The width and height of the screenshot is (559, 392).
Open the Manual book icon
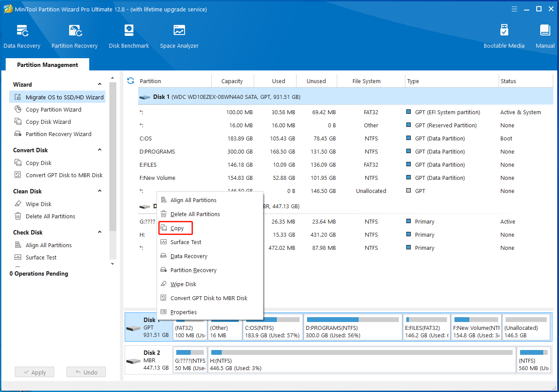click(545, 31)
